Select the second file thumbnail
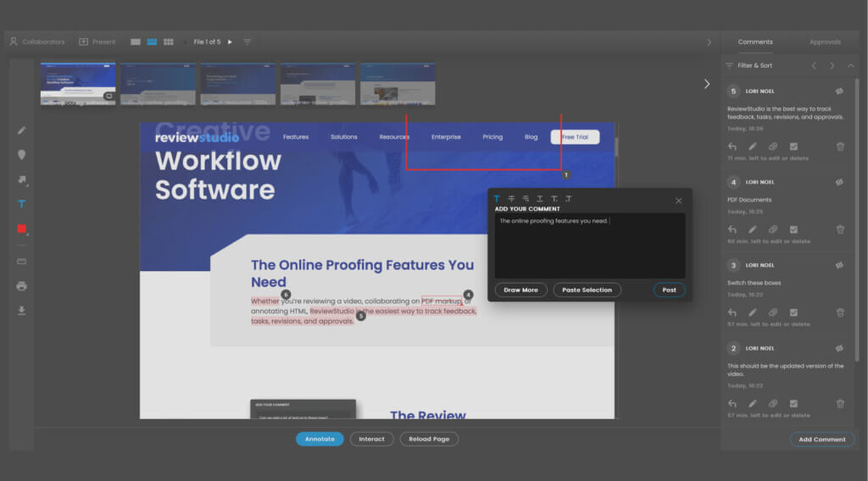This screenshot has height=481, width=868. (158, 84)
